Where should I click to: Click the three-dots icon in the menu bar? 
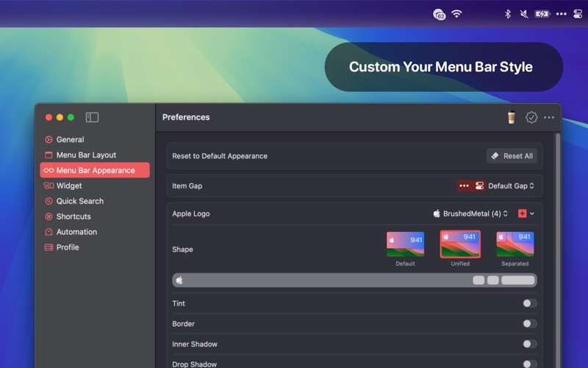(561, 14)
